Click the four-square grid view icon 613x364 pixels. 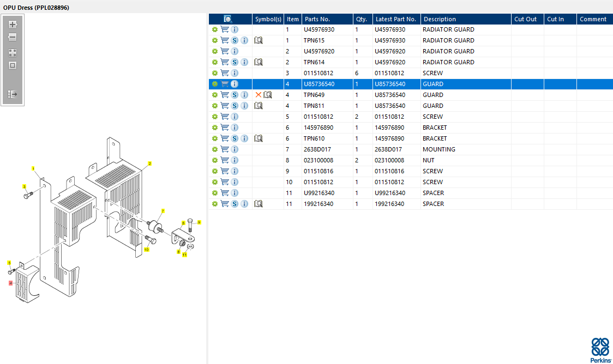[x=13, y=53]
